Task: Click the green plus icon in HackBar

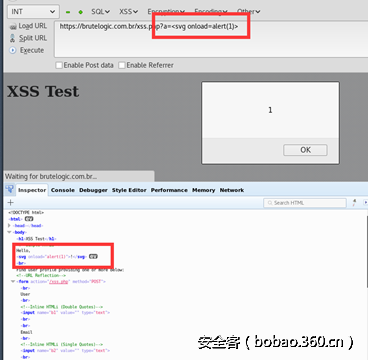Action: coord(80,12)
